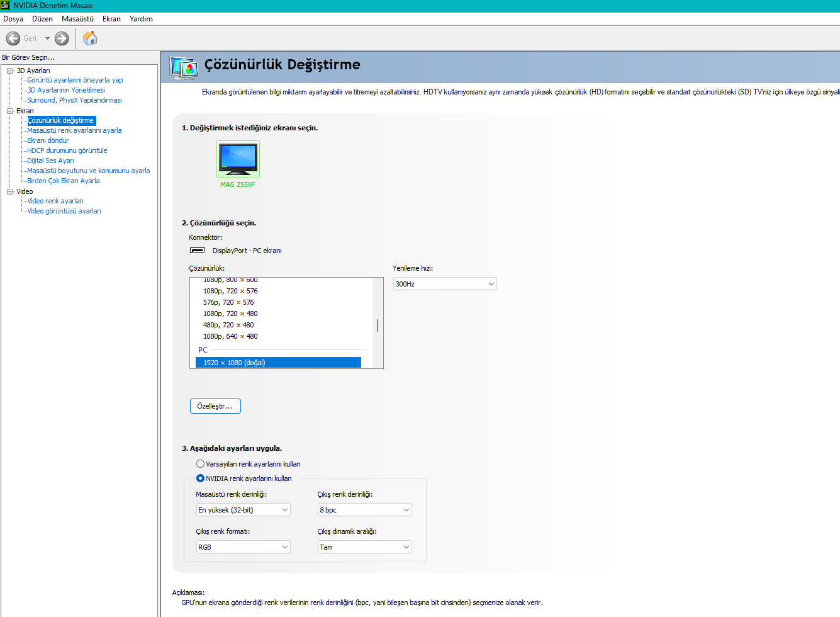Screen dimensions: 840x617
Task: Select '1920 × 1080 (doğal)' resolution
Action: click(278, 363)
